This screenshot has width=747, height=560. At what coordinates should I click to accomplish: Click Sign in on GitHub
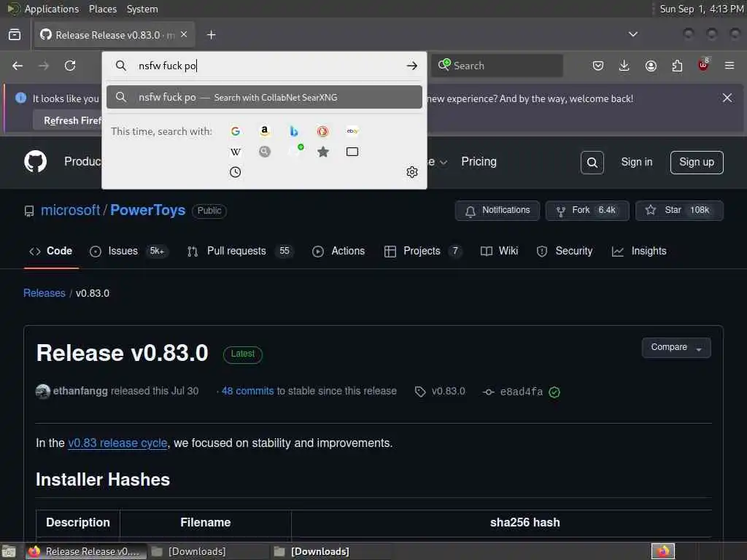(x=636, y=163)
